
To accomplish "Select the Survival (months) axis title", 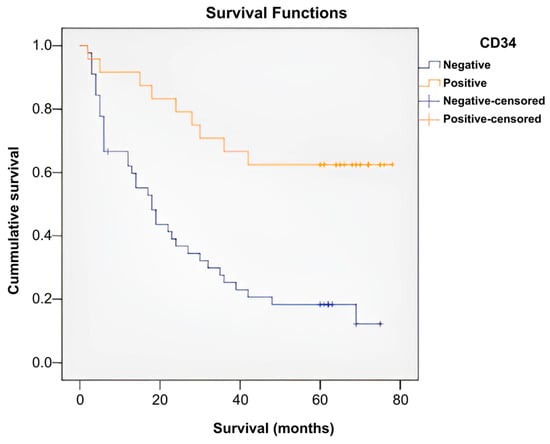I will [x=274, y=429].
